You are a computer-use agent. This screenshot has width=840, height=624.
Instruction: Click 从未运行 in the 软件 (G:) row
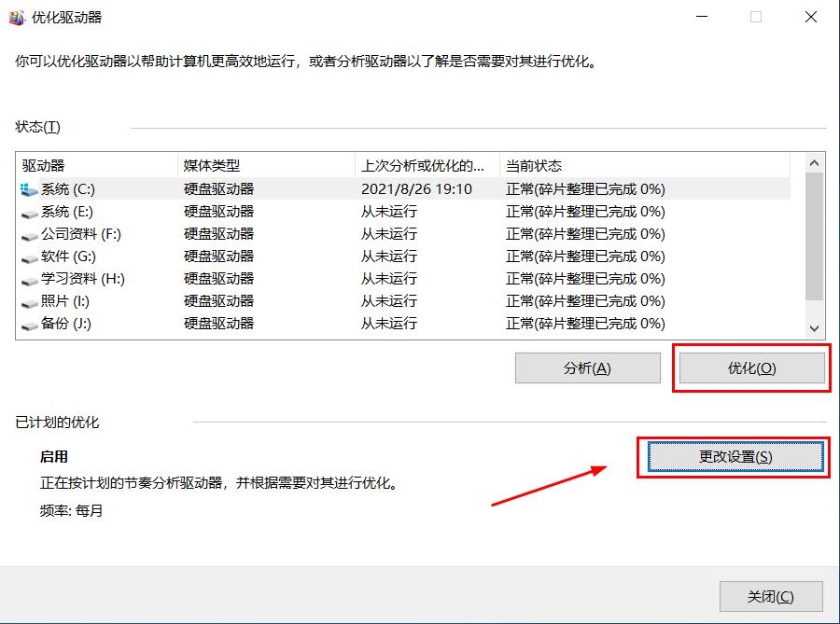point(389,257)
